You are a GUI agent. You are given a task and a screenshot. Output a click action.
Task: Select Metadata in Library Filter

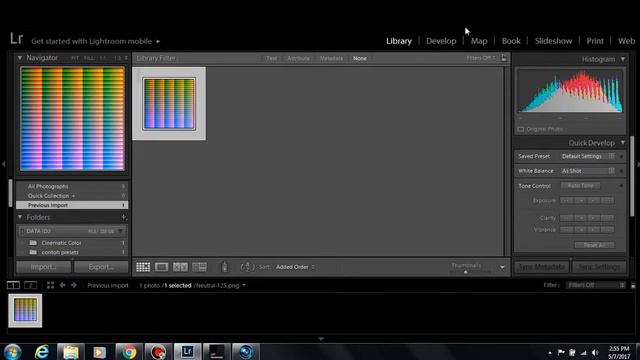click(x=331, y=58)
